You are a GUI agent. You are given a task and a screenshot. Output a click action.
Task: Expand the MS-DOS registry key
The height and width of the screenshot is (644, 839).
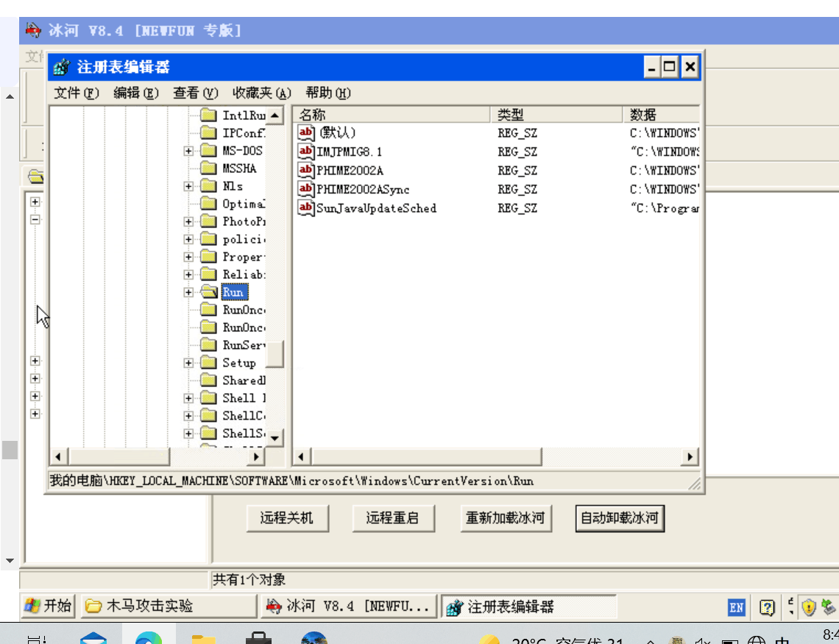(188, 152)
